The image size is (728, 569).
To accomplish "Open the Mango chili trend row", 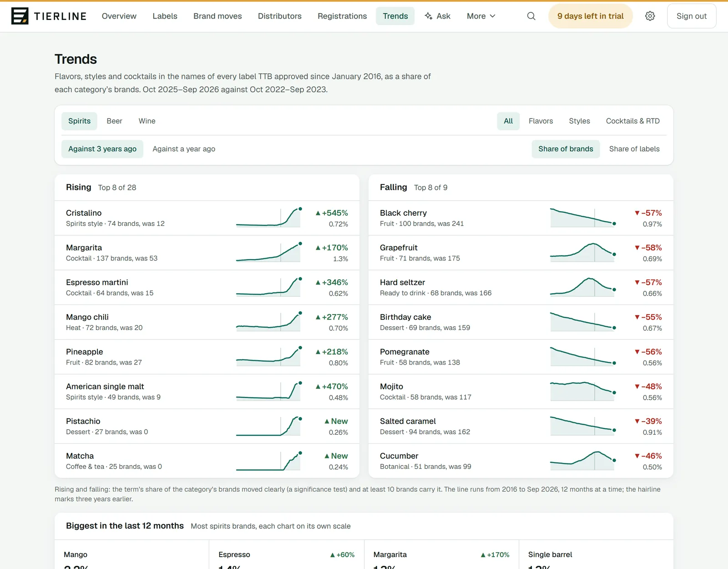I will pos(207,322).
